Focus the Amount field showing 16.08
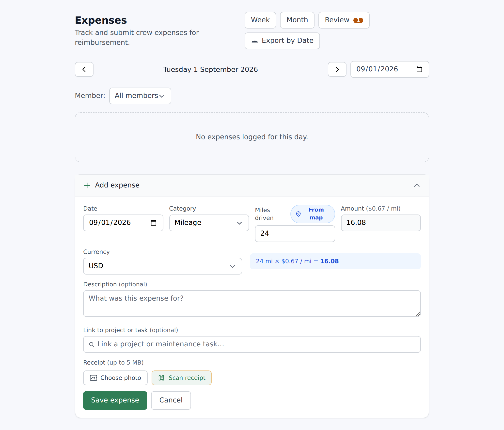 coord(381,223)
